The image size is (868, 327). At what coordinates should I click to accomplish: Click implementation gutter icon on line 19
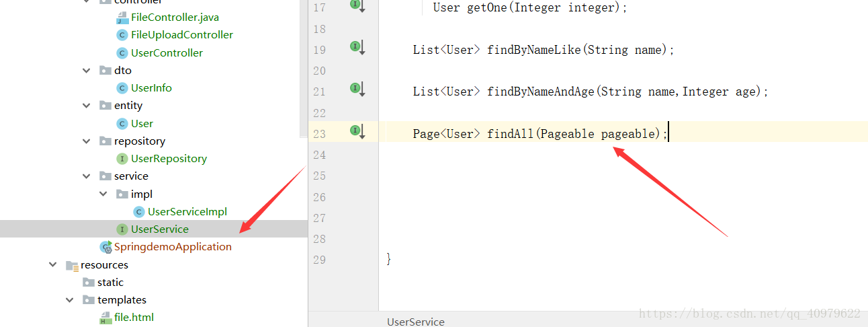click(357, 47)
